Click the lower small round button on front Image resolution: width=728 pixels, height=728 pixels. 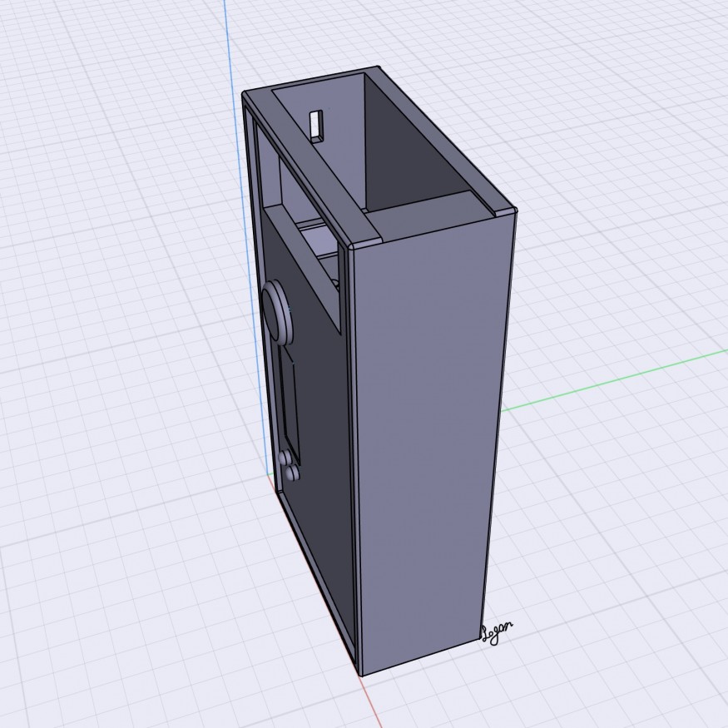(291, 472)
